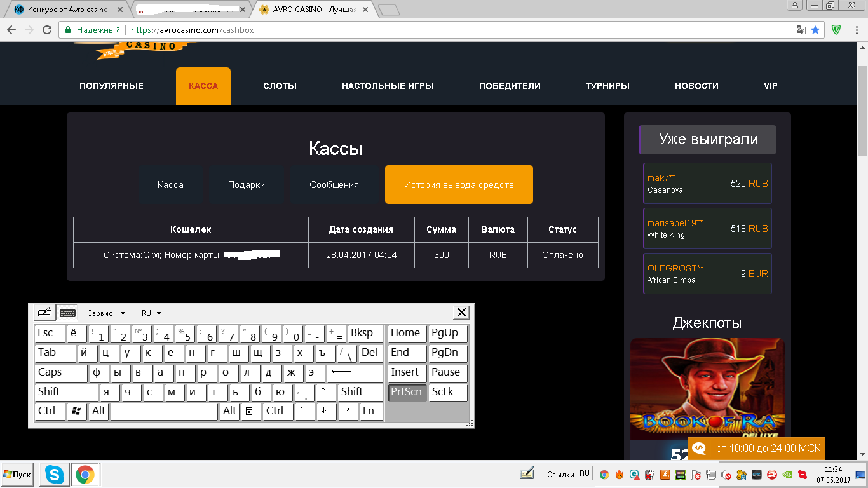Toggle the Fn key on the on-screen keyboard
Screen dimensions: 868x488
pyautogui.click(x=370, y=411)
